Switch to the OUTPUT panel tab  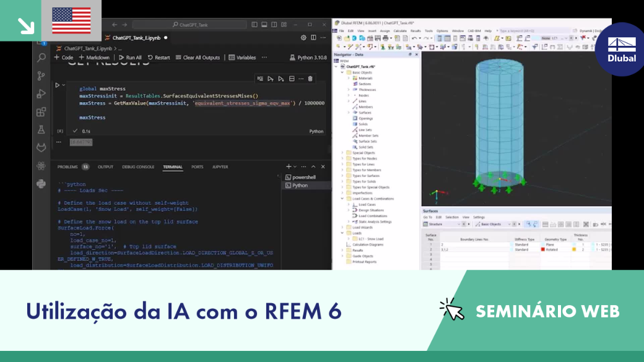coord(105,167)
